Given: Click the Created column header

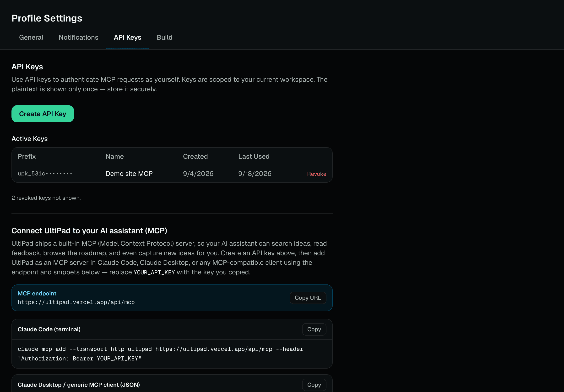Looking at the screenshot, I should click(x=195, y=157).
